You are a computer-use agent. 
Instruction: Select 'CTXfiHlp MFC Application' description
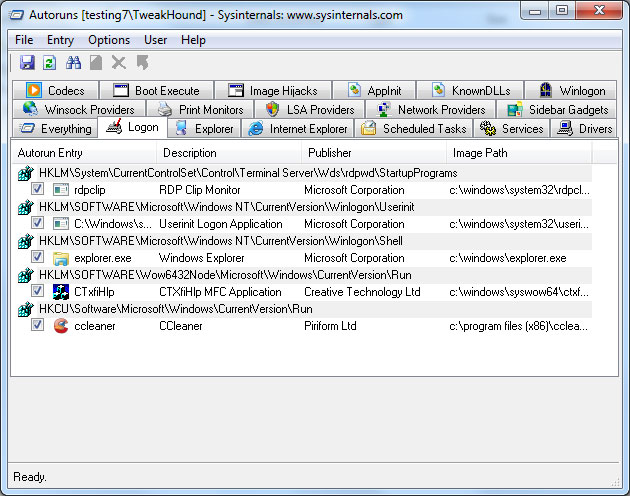pyautogui.click(x=220, y=292)
